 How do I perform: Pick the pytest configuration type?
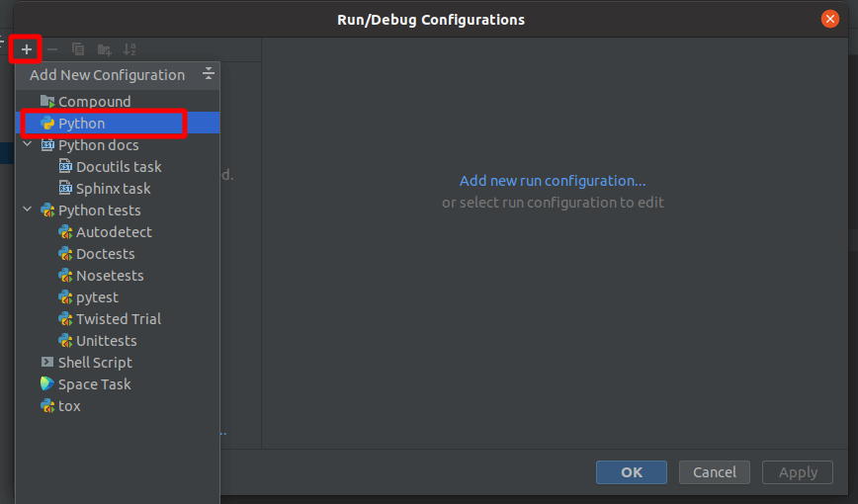point(97,297)
